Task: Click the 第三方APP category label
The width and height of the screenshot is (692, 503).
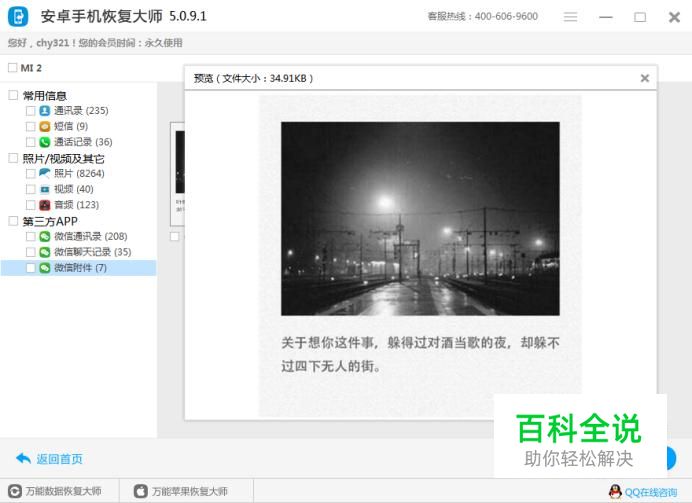Action: pos(50,221)
